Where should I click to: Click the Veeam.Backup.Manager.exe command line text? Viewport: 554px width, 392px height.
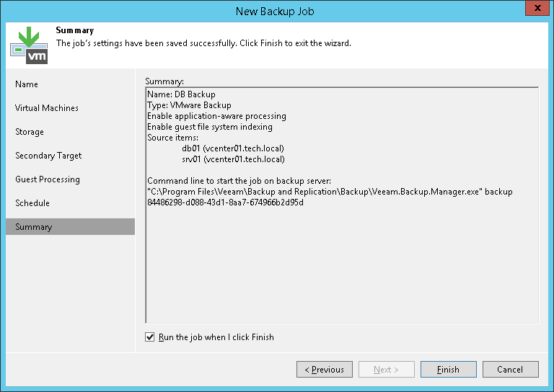coord(329,192)
